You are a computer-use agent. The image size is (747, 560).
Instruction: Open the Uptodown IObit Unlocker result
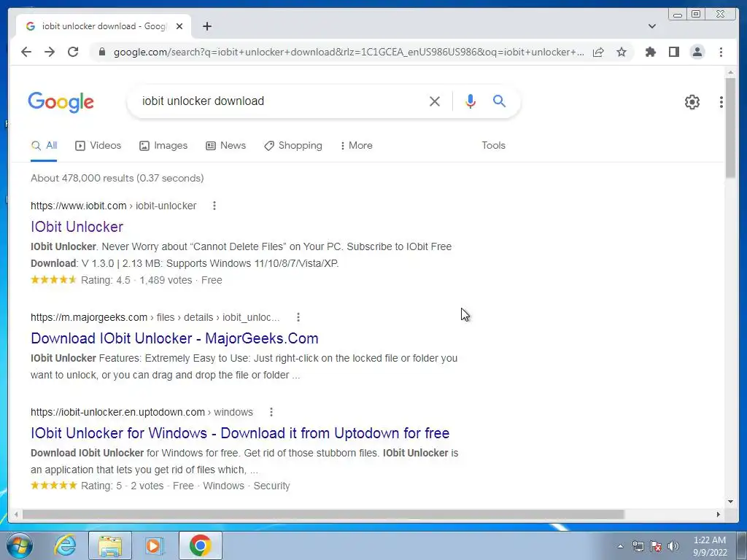pos(240,433)
